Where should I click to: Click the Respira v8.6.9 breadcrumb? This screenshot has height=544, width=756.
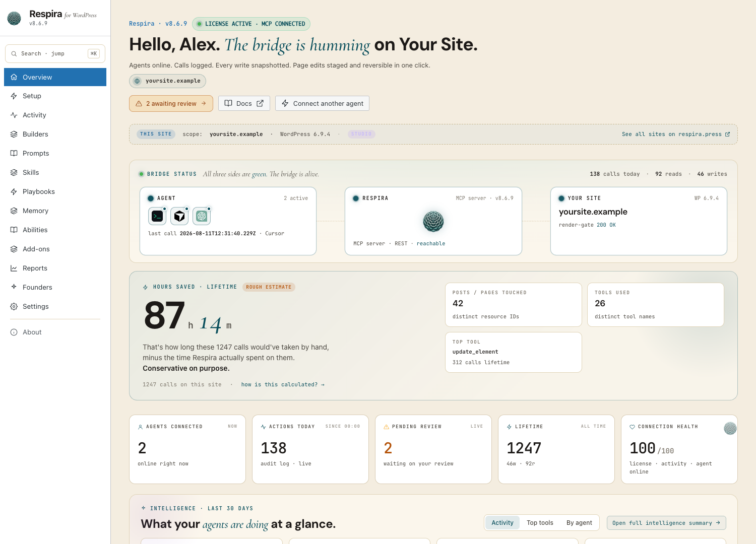pos(158,24)
